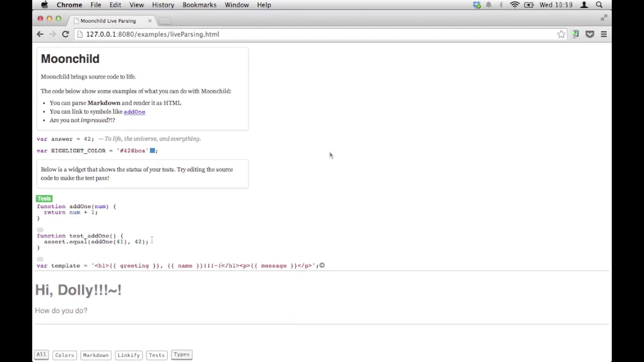Click the Colors plugin button
This screenshot has height=362, width=644.
click(x=65, y=355)
